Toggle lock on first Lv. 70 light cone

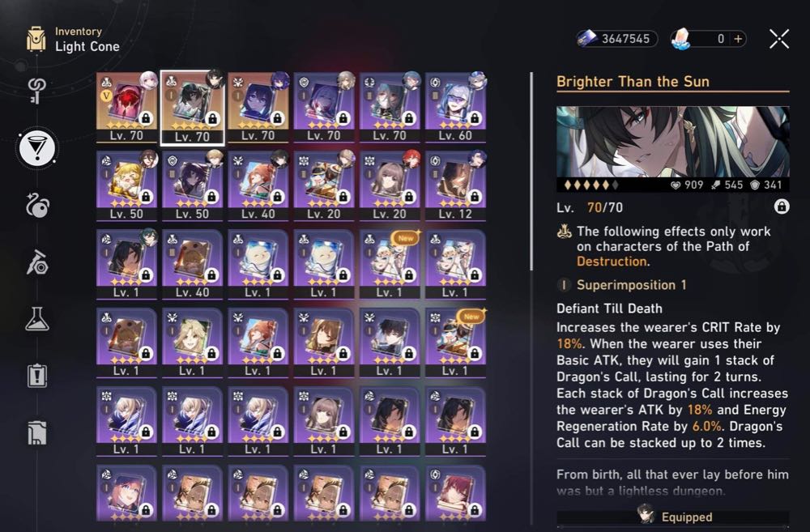(146, 118)
